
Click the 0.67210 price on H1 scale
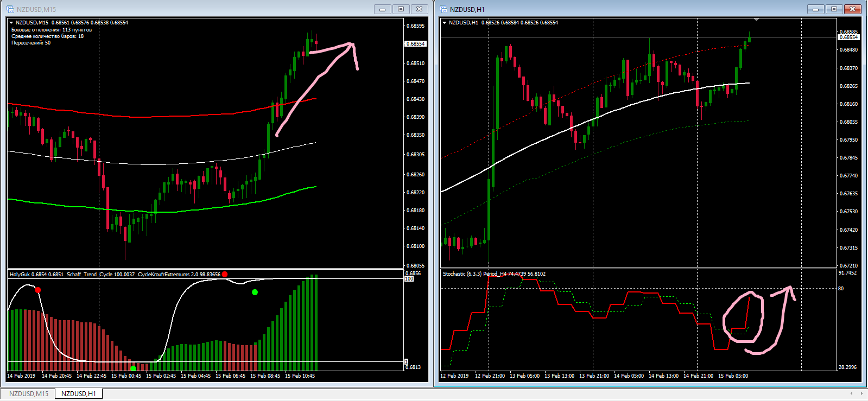849,266
